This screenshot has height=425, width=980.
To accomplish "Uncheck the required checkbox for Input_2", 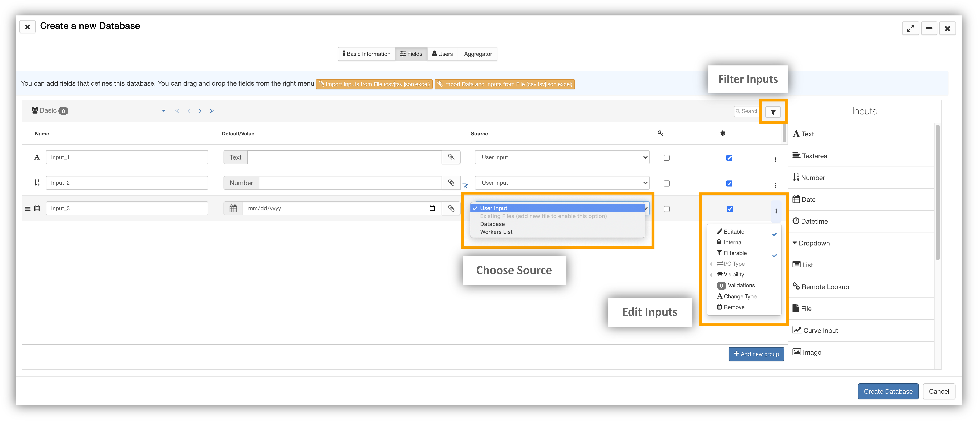I will pos(729,183).
